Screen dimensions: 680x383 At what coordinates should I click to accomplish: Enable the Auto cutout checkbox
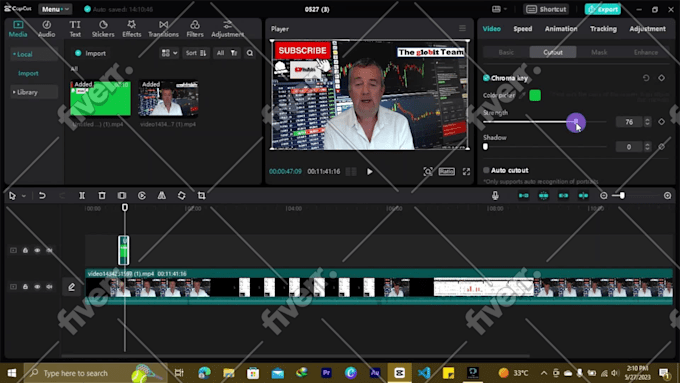(486, 170)
